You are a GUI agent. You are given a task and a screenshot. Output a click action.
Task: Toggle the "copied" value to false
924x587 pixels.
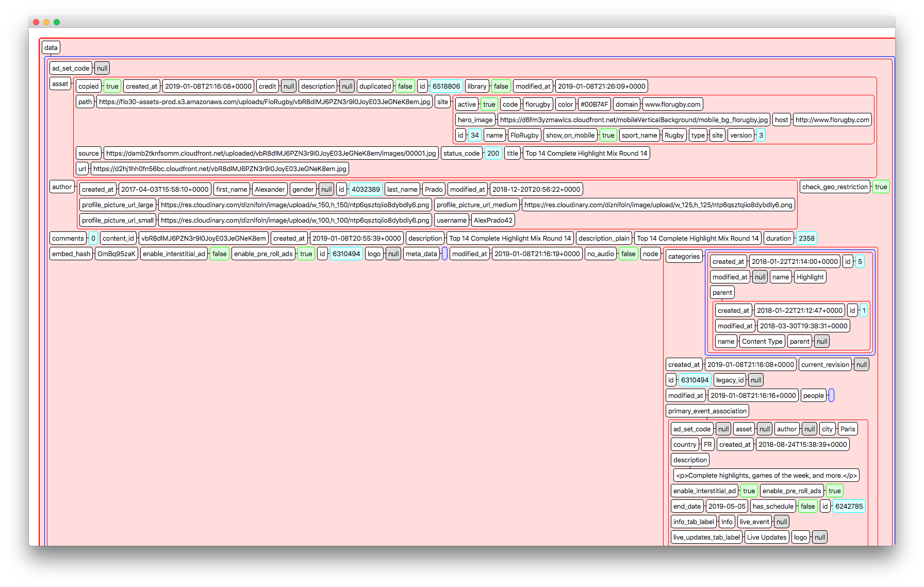(112, 86)
